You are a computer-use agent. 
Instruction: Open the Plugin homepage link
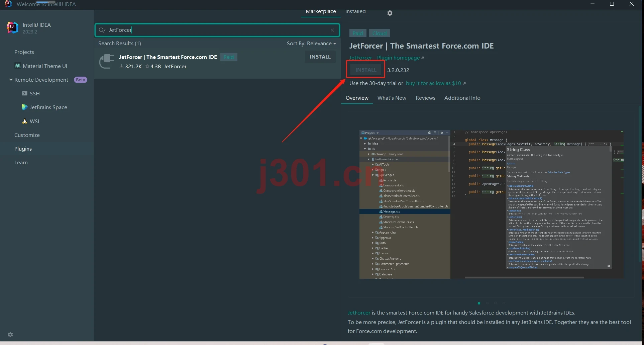click(x=400, y=58)
